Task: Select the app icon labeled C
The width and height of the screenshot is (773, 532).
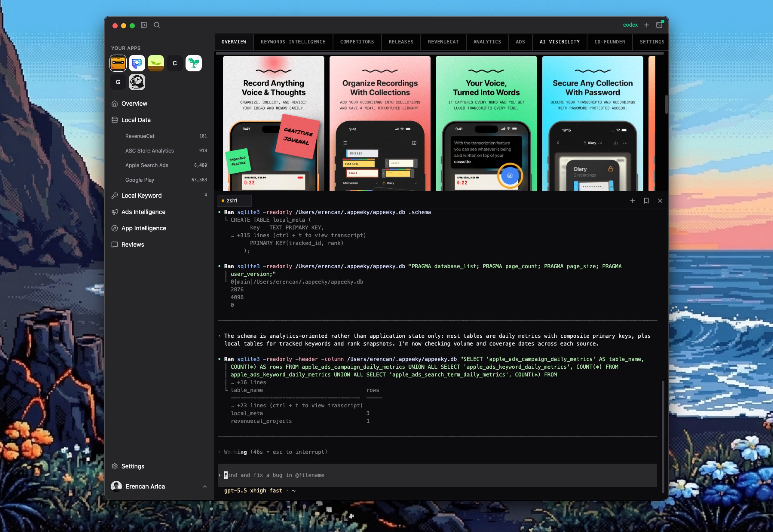Action: (x=175, y=63)
